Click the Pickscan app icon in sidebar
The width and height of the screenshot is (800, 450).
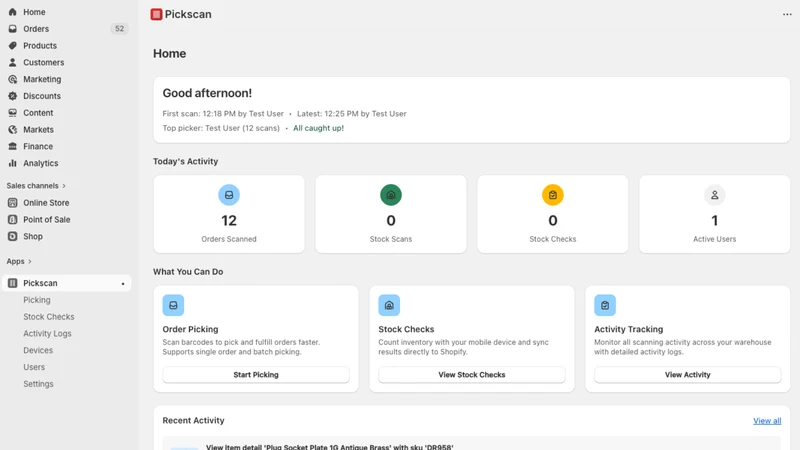click(13, 283)
